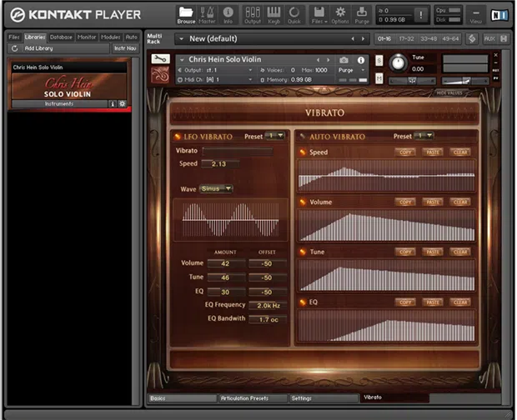Open the Wave Sinus dropdown
Screen dimensions: 517x420
pyautogui.click(x=216, y=189)
